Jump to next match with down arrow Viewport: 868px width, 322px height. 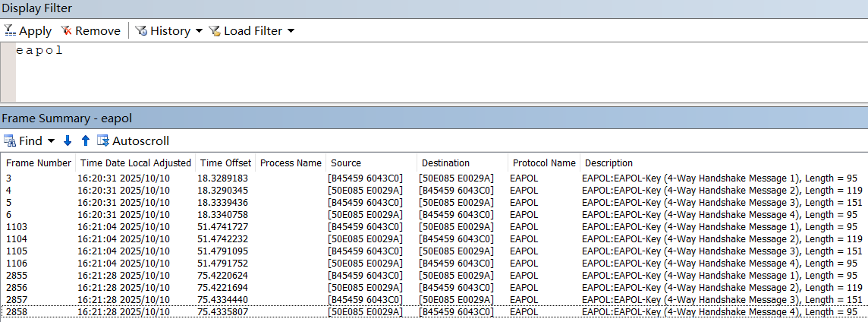coord(68,141)
